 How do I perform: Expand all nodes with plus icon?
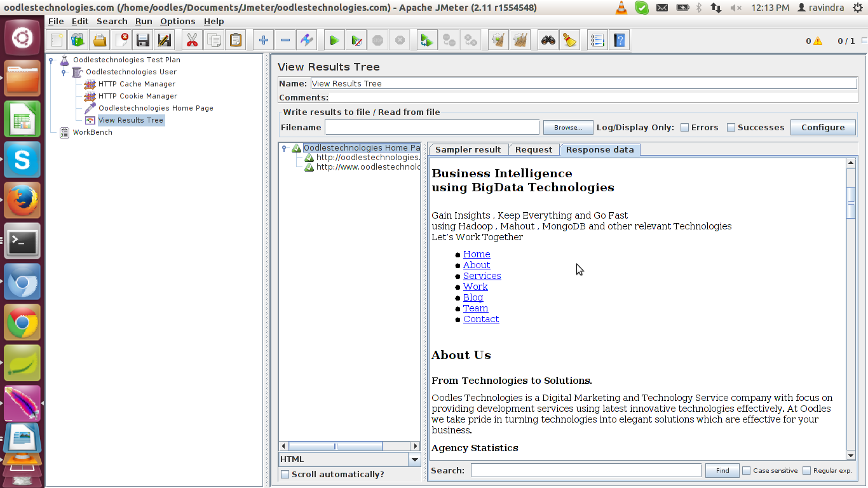click(x=263, y=41)
